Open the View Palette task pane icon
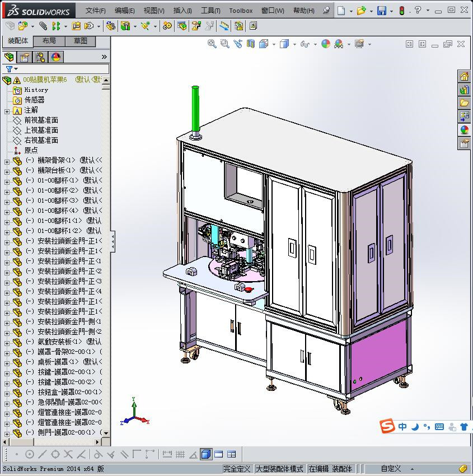The image size is (473, 476). click(x=464, y=116)
